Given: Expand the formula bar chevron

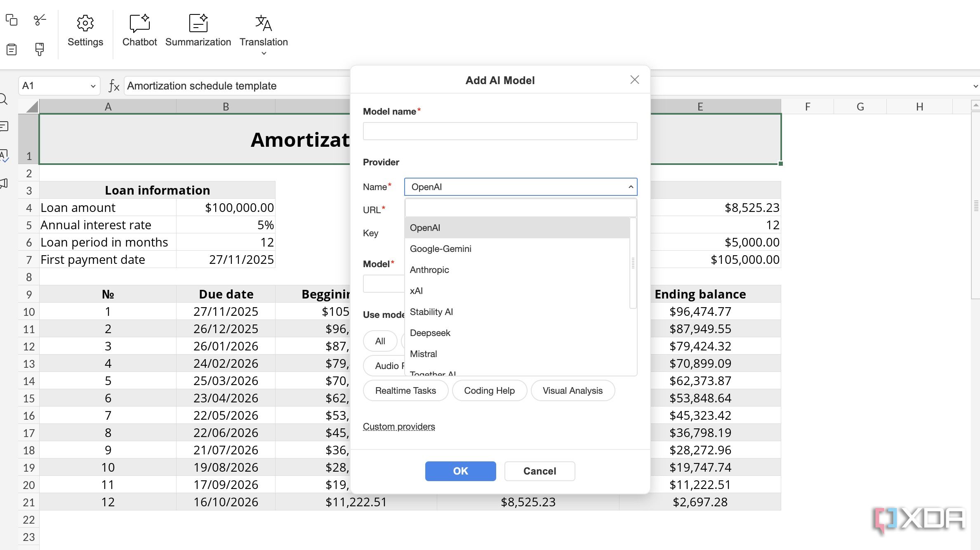Looking at the screenshot, I should click(x=975, y=86).
